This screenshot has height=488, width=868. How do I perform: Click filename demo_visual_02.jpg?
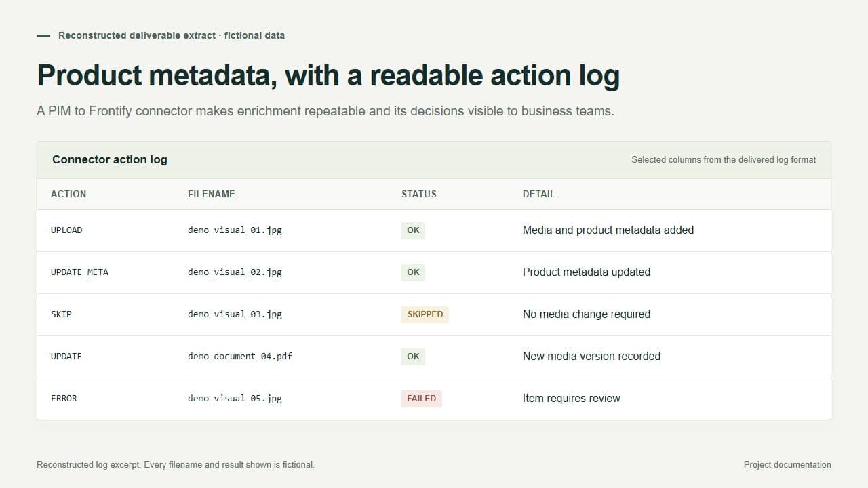click(235, 272)
